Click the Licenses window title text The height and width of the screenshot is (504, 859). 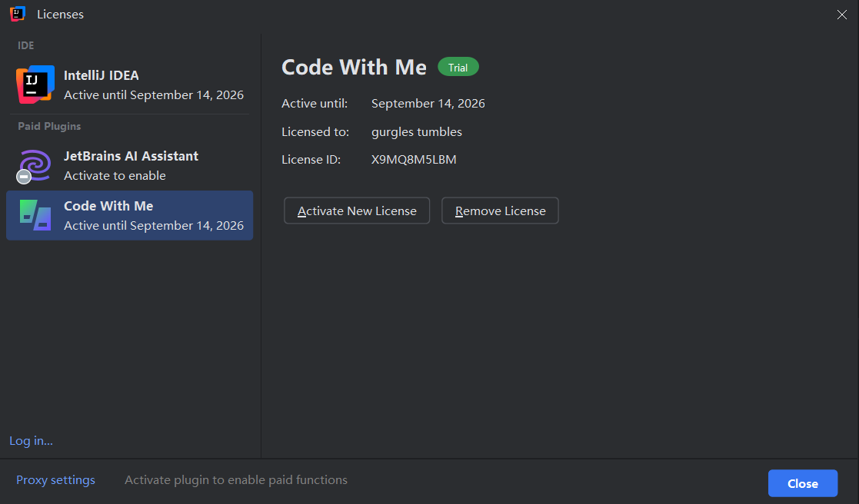(x=60, y=15)
